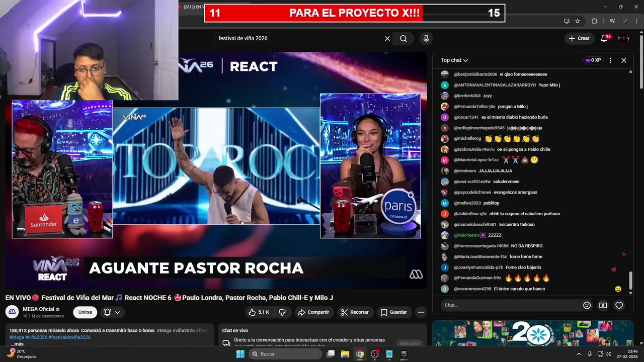
Task: Bookmark this page with the star icon
Action: click(x=578, y=21)
